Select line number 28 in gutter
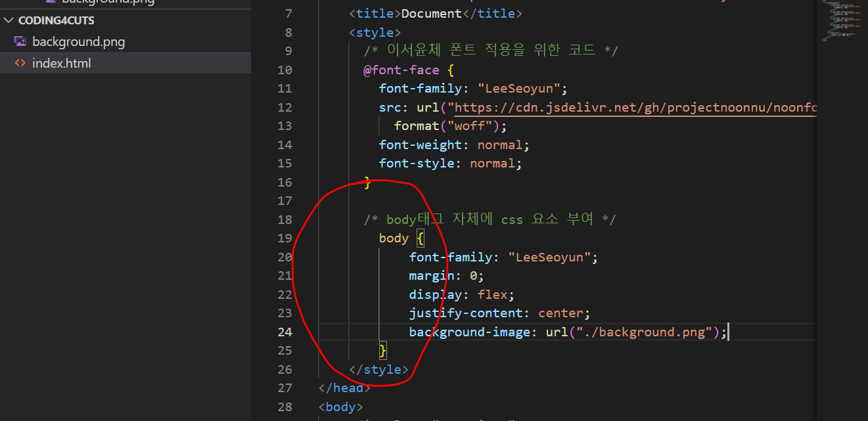This screenshot has width=868, height=421. click(x=285, y=407)
